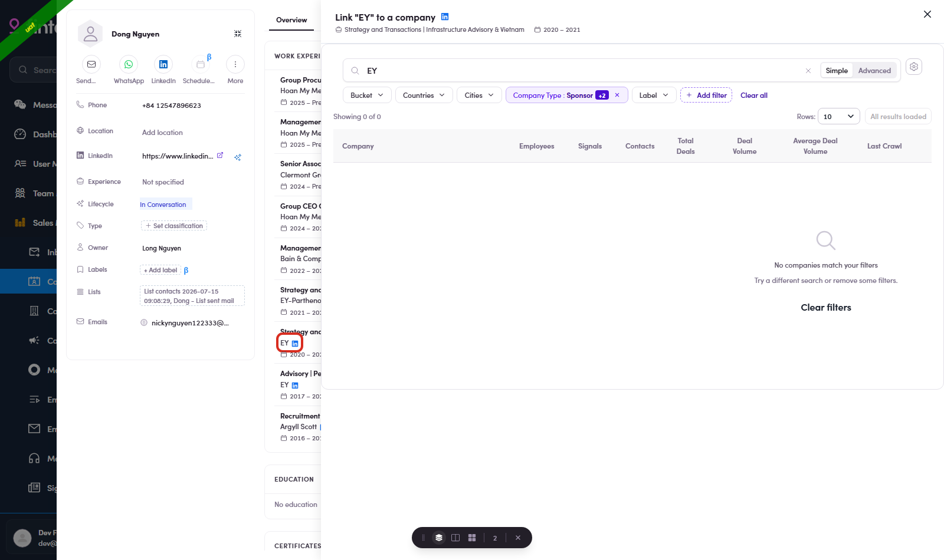Click the LinkedIn enrich sparkle icon
This screenshot has height=560, width=944.
(238, 157)
